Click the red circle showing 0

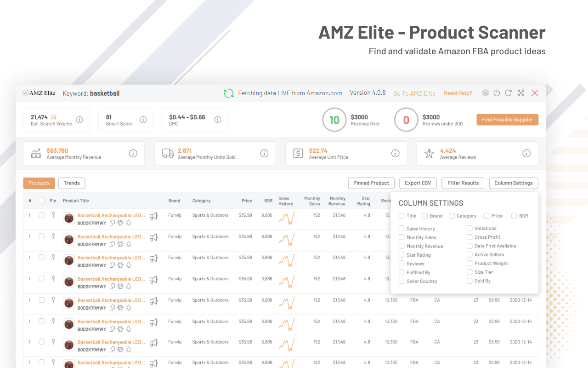(x=406, y=120)
